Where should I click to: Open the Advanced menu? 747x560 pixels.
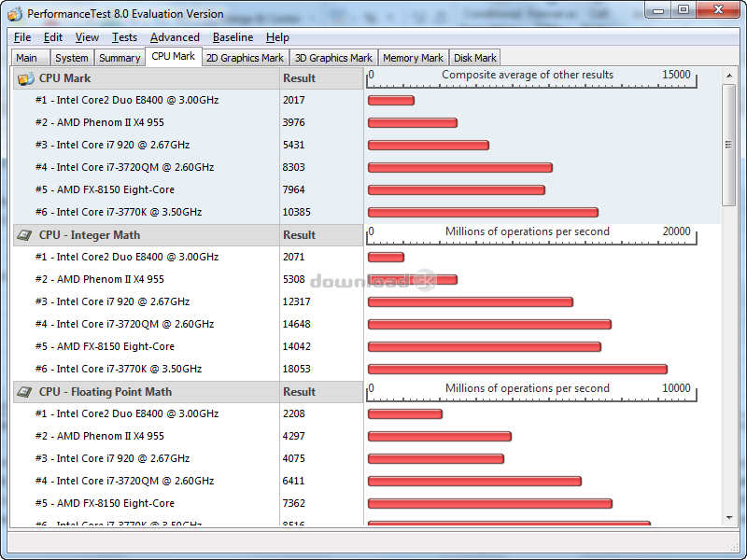pyautogui.click(x=175, y=37)
